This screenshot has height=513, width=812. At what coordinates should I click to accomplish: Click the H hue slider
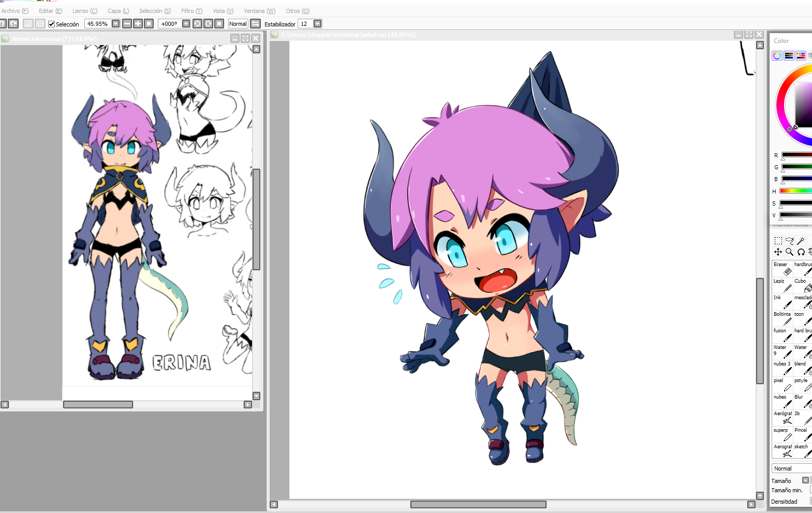point(796,191)
